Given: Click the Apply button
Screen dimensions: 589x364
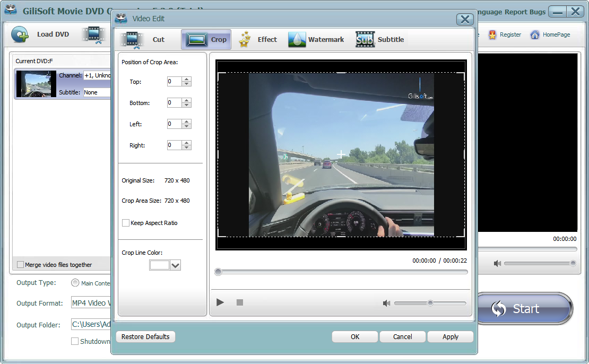Looking at the screenshot, I should (x=451, y=336).
